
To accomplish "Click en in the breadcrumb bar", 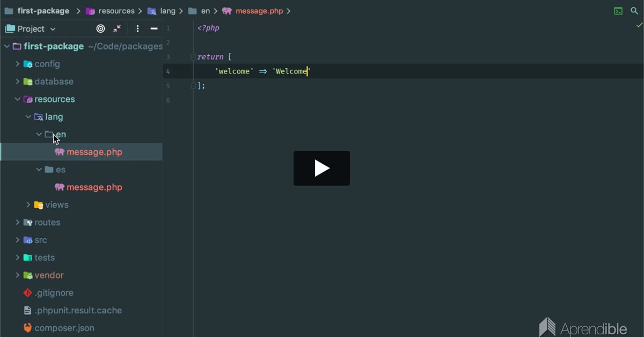I will [206, 11].
